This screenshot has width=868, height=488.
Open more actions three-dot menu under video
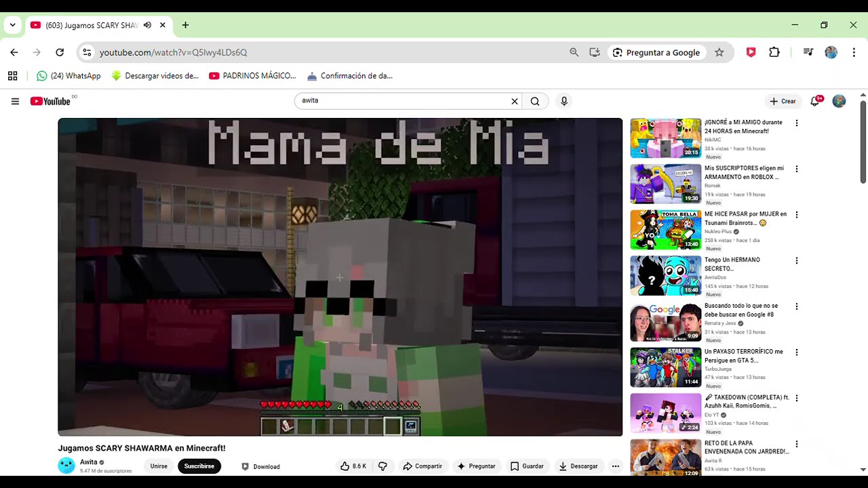tap(615, 466)
